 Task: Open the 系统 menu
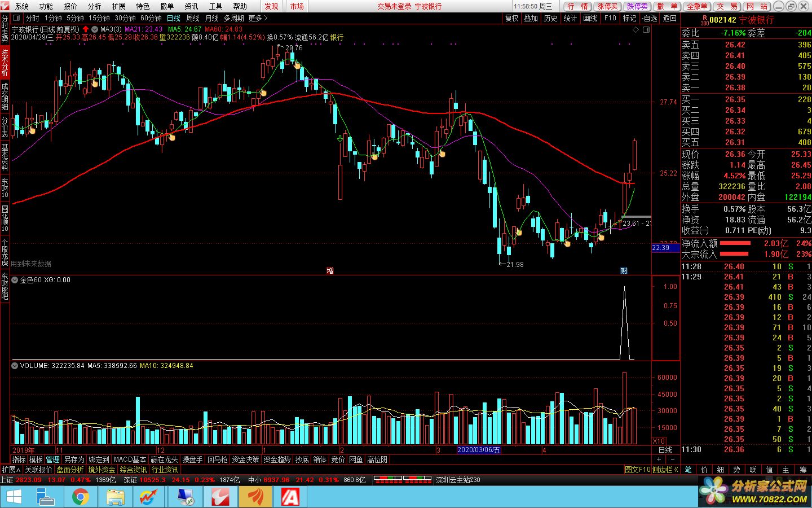pos(22,6)
